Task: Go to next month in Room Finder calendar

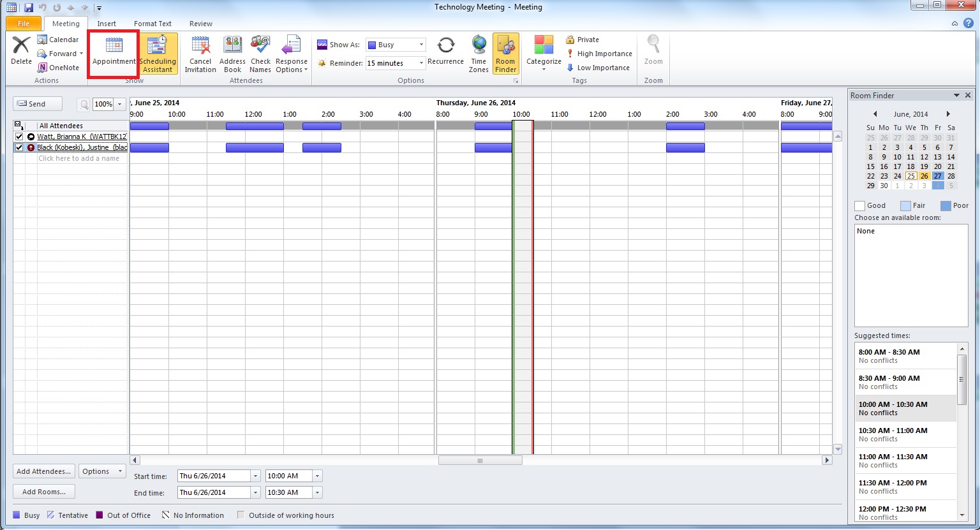Action: (x=948, y=114)
